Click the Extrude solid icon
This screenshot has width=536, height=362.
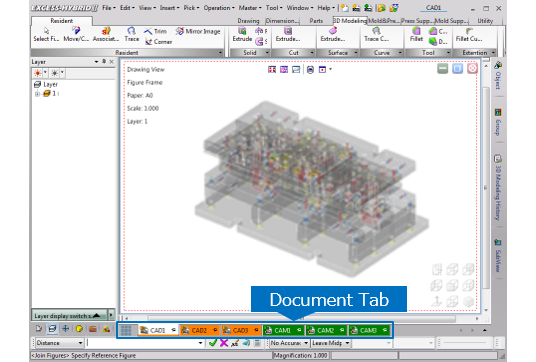click(242, 35)
